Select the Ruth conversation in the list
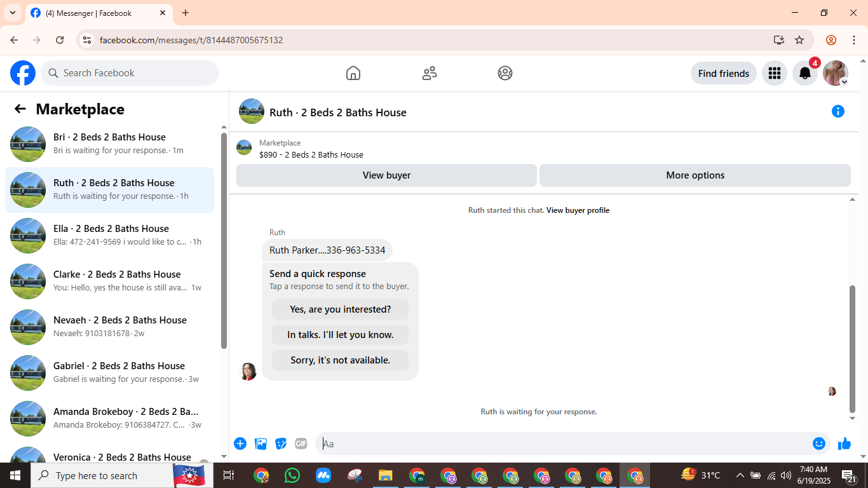Image resolution: width=868 pixels, height=488 pixels. click(109, 190)
